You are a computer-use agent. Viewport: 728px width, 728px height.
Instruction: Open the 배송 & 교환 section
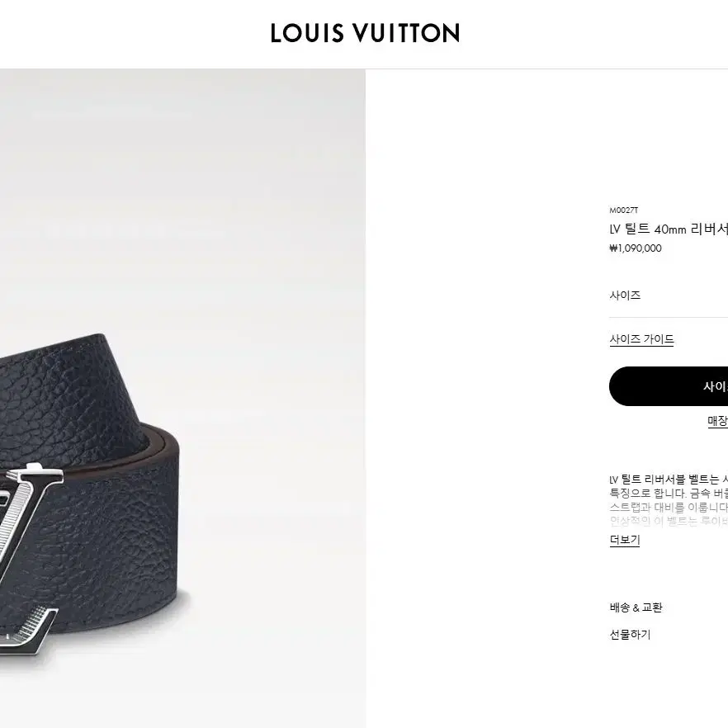click(x=636, y=607)
